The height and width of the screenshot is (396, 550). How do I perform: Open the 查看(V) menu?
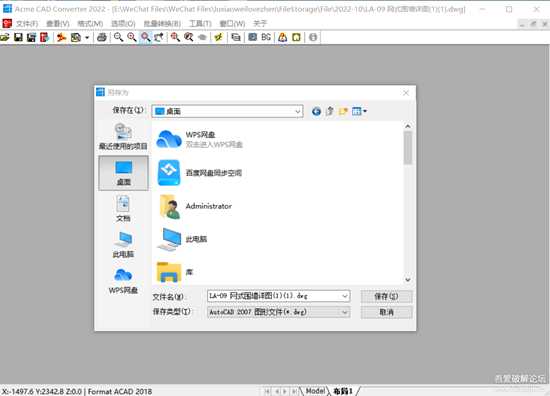tap(58, 24)
